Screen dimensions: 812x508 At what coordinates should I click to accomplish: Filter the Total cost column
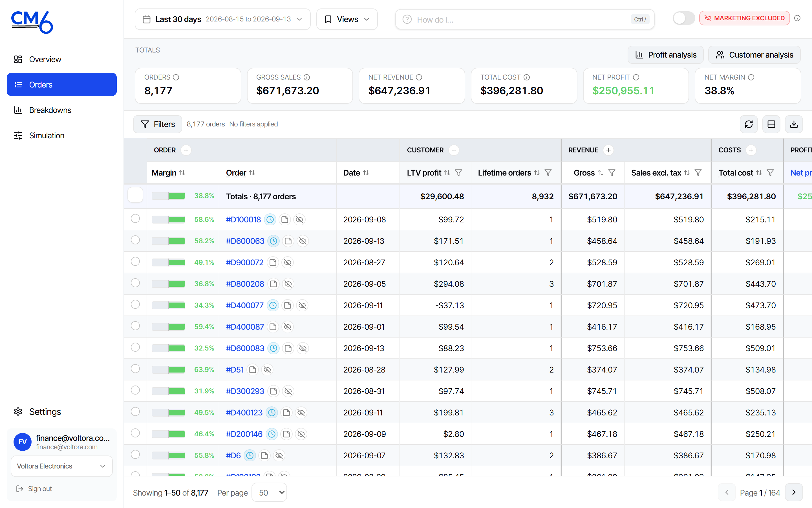(x=770, y=173)
